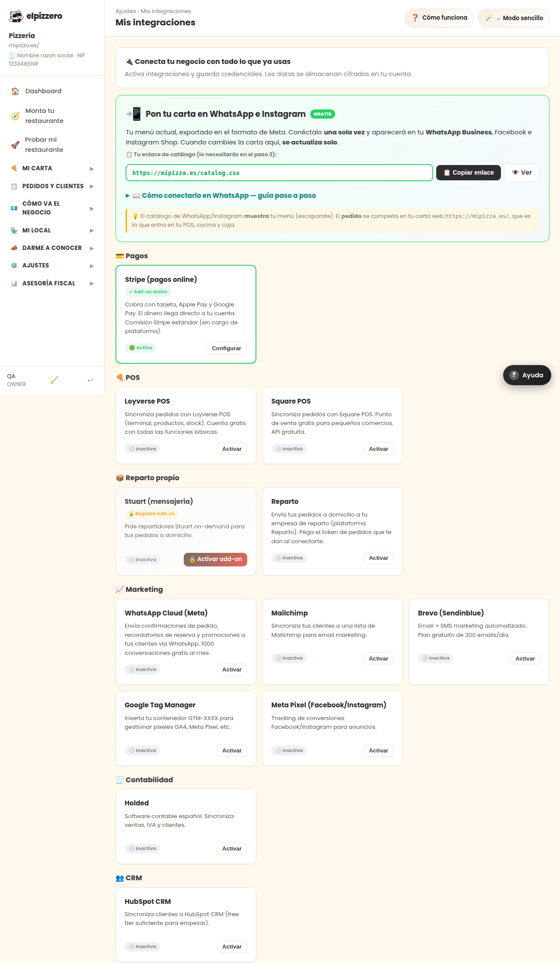This screenshot has width=560, height=963.
Task: Click the mipizza.es/ site address in the sidebar
Action: coord(24,46)
